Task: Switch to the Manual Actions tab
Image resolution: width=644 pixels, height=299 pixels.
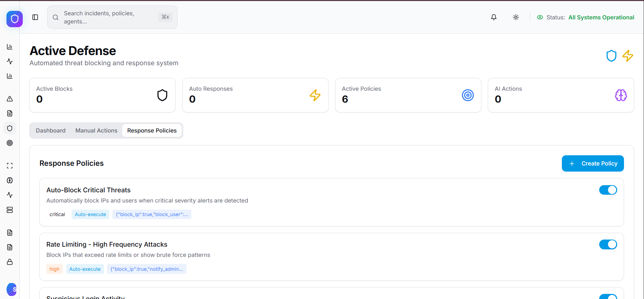Action: [96, 130]
